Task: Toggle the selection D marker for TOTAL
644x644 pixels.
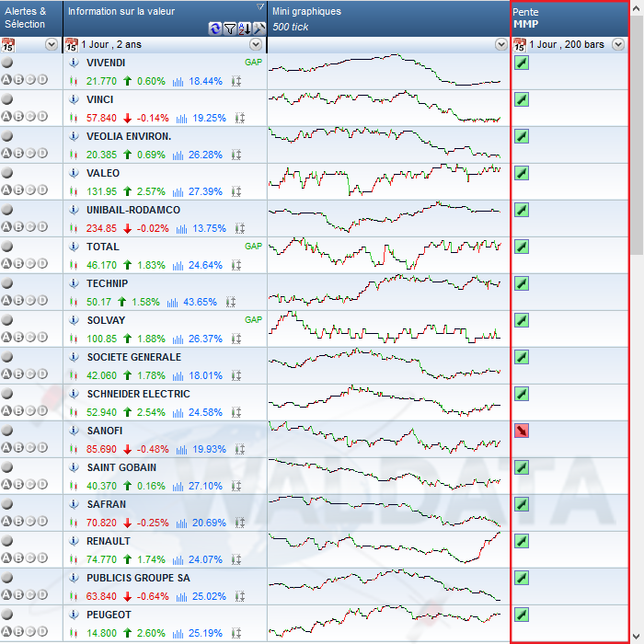Action: (42, 263)
